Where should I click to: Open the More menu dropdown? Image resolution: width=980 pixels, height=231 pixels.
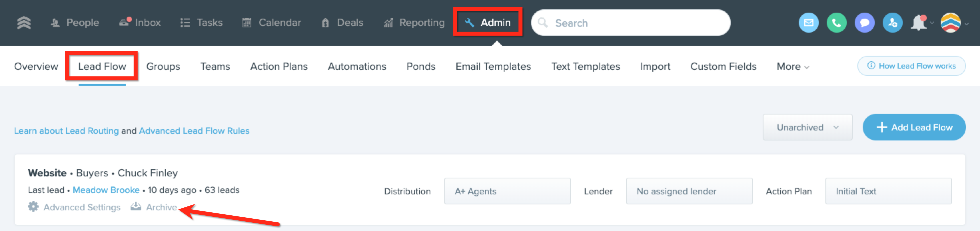coord(793,67)
